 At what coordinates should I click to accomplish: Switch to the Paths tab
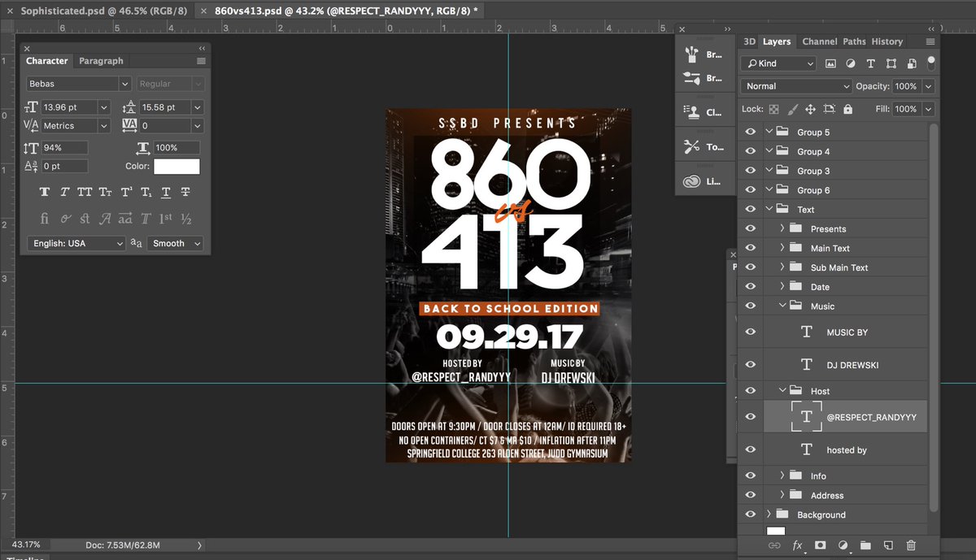tap(854, 41)
